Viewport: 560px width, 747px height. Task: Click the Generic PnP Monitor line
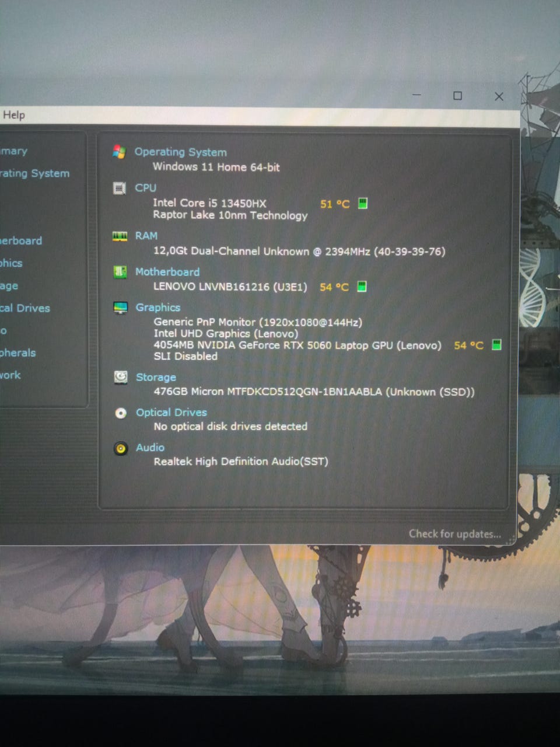point(258,322)
